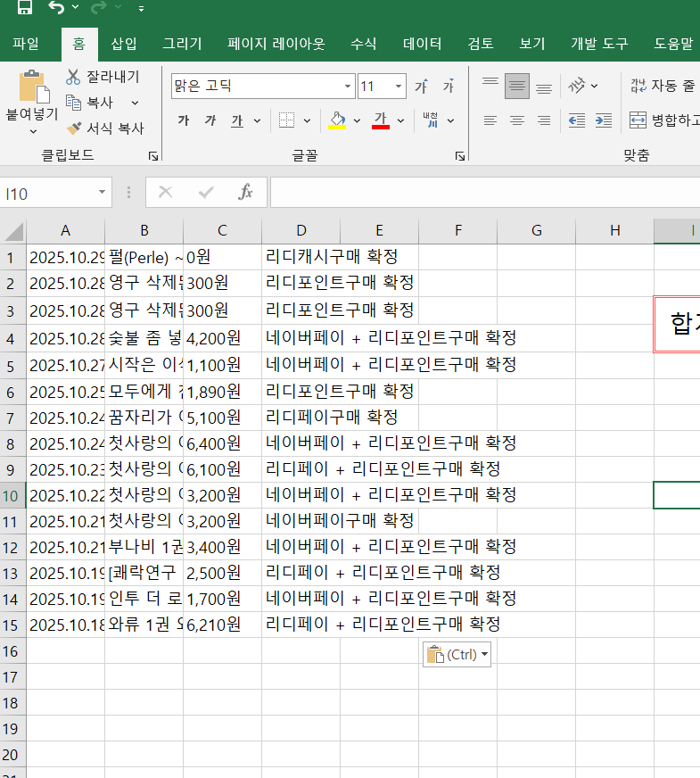
Task: Toggle bold formatting (first 가 button)
Action: click(184, 120)
